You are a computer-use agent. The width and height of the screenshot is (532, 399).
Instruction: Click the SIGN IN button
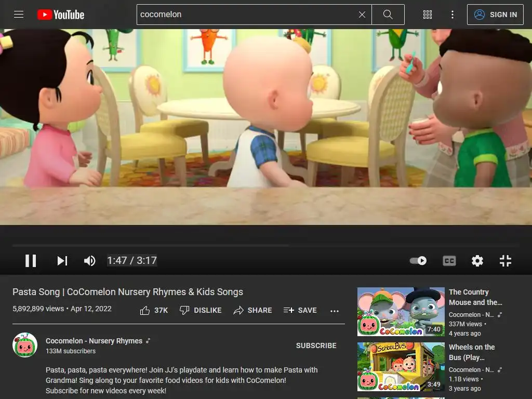[495, 15]
